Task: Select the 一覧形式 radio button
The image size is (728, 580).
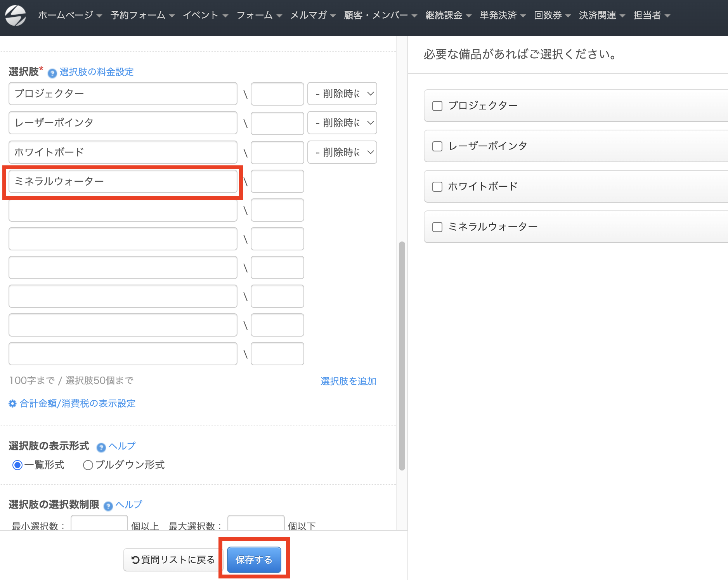Action: click(x=17, y=465)
